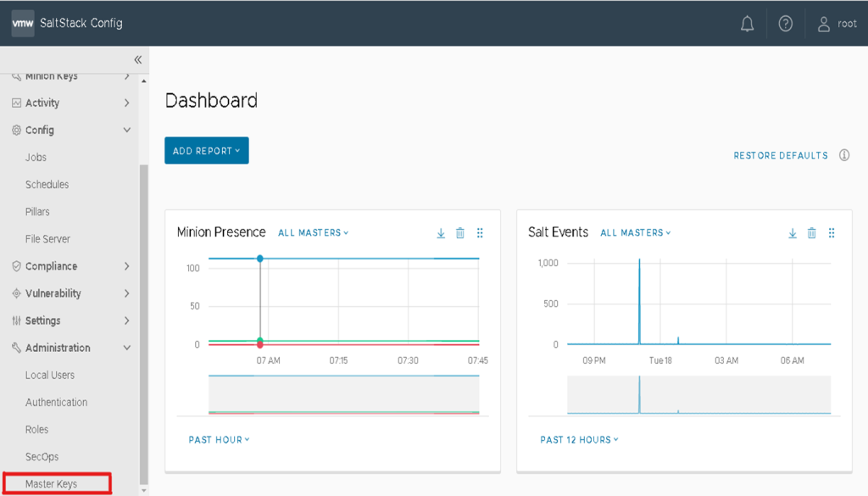
Task: Open Past 12 Hours range dropdown
Action: (579, 440)
